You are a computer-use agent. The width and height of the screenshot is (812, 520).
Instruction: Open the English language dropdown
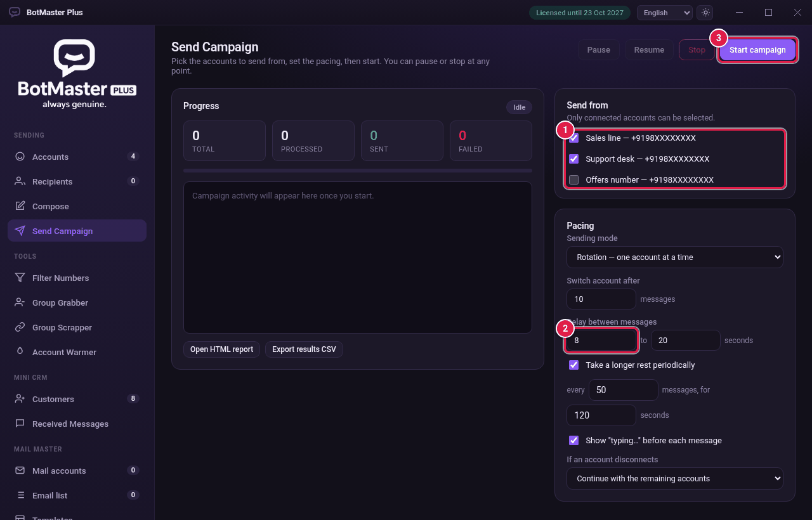(665, 13)
